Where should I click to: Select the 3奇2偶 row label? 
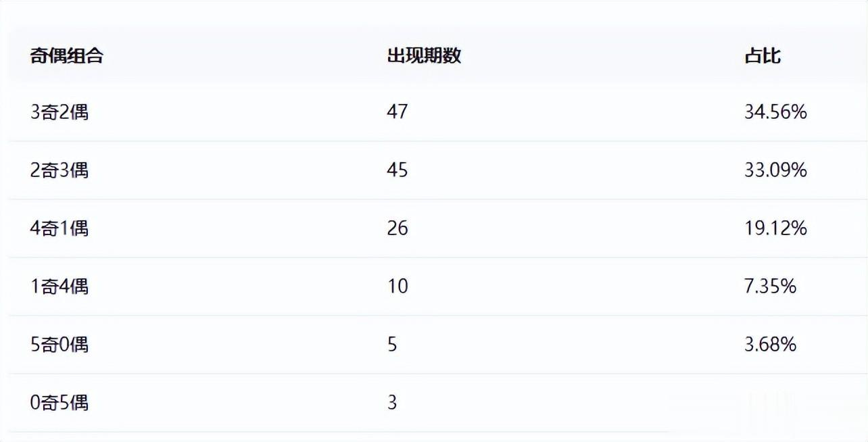tap(59, 112)
